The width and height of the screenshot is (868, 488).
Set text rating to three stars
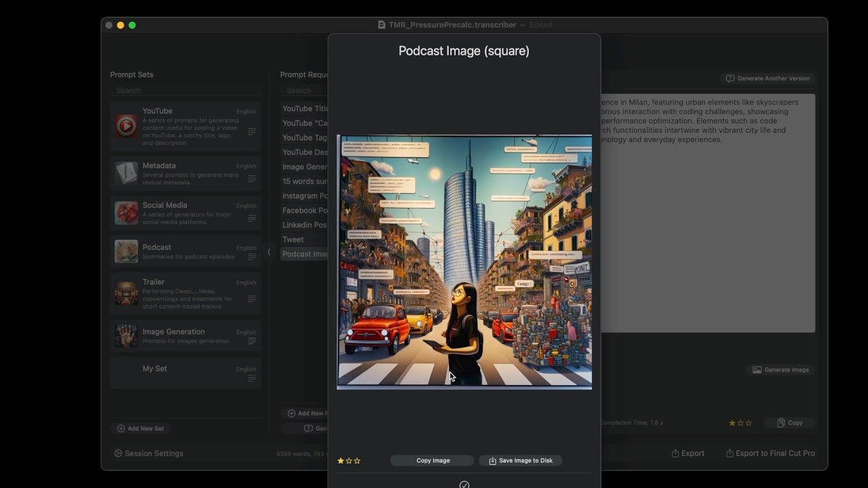[749, 423]
